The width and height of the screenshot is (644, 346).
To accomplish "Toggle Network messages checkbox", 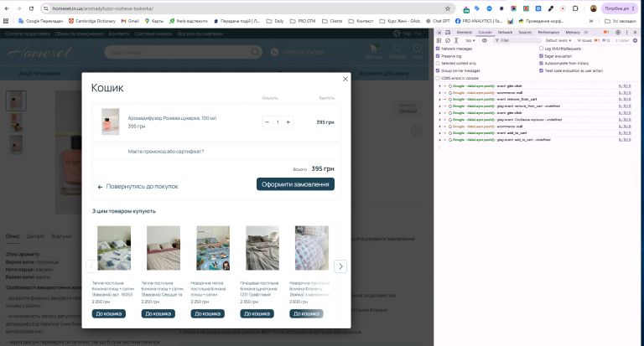I will (x=438, y=49).
